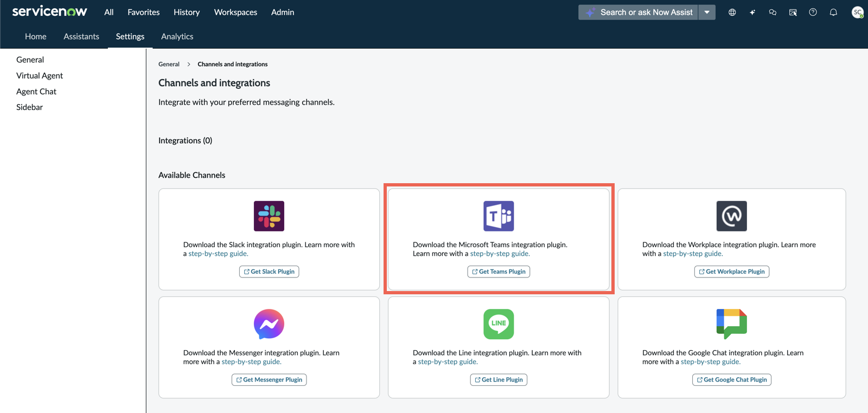Open Google Chat step-by-step guide link
868x413 pixels.
[711, 362]
